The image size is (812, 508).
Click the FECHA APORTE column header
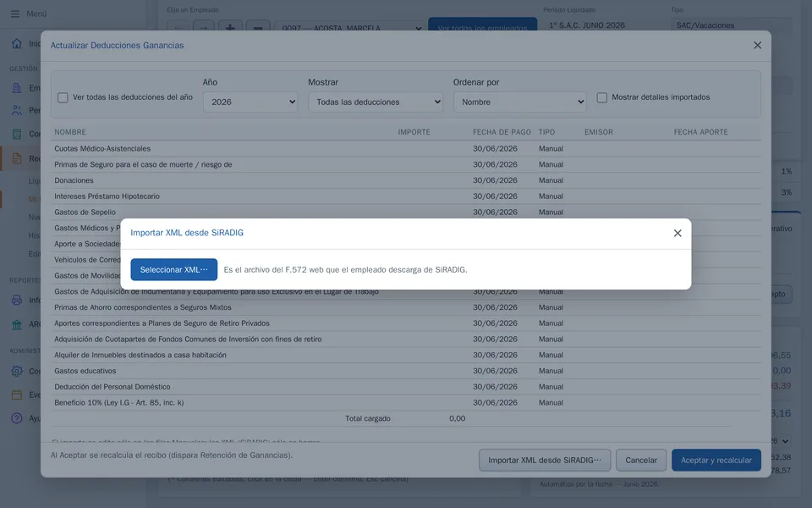pos(700,132)
